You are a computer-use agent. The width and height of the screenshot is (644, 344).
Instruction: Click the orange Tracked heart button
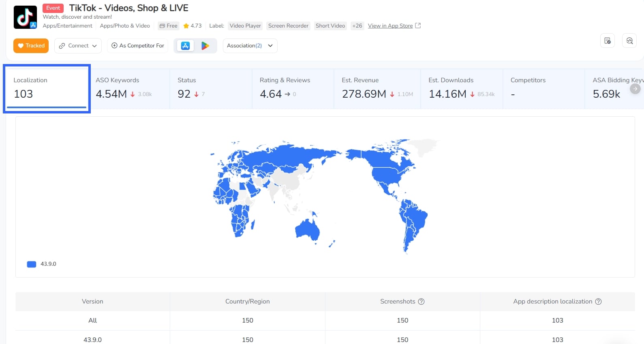(x=31, y=46)
